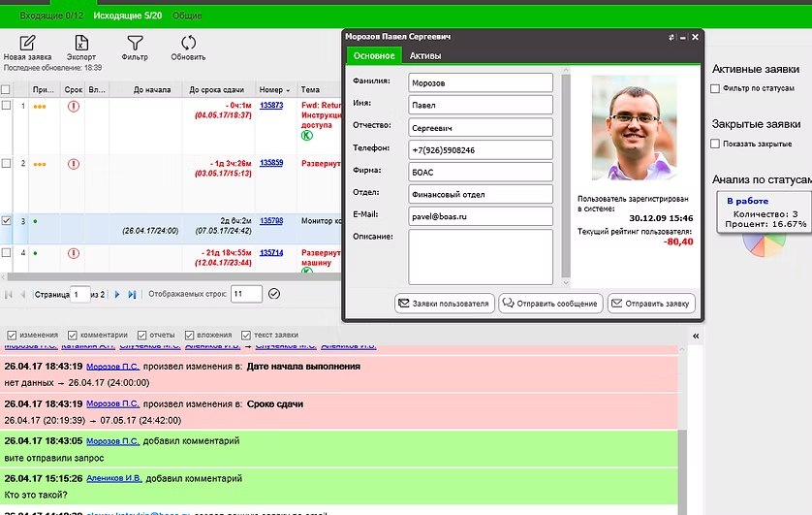Viewport: 812px width, 515px height.
Task: Open the Номер column sort dropdown
Action: coord(288,90)
